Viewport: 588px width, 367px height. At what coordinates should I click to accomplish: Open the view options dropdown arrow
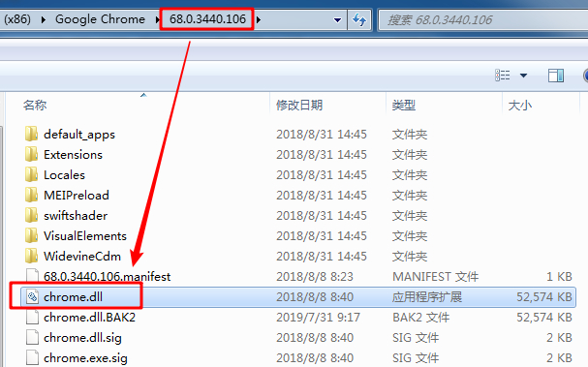(523, 76)
